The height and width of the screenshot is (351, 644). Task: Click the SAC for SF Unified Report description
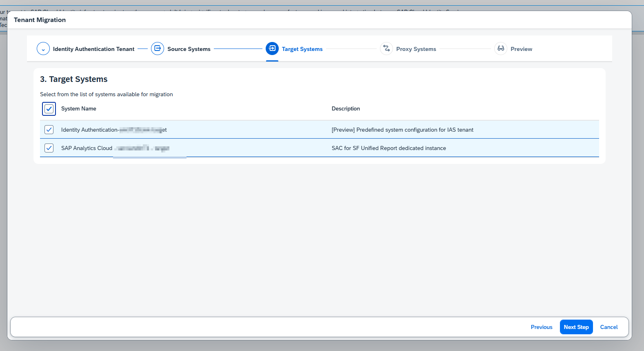point(389,148)
